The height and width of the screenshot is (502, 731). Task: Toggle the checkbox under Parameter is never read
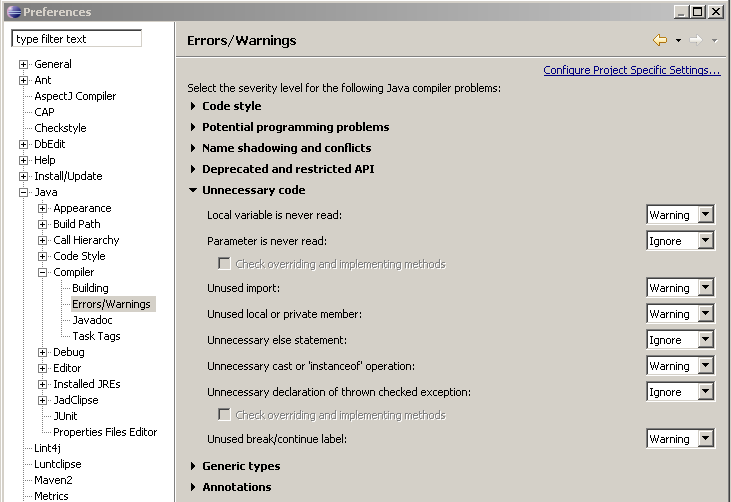224,264
